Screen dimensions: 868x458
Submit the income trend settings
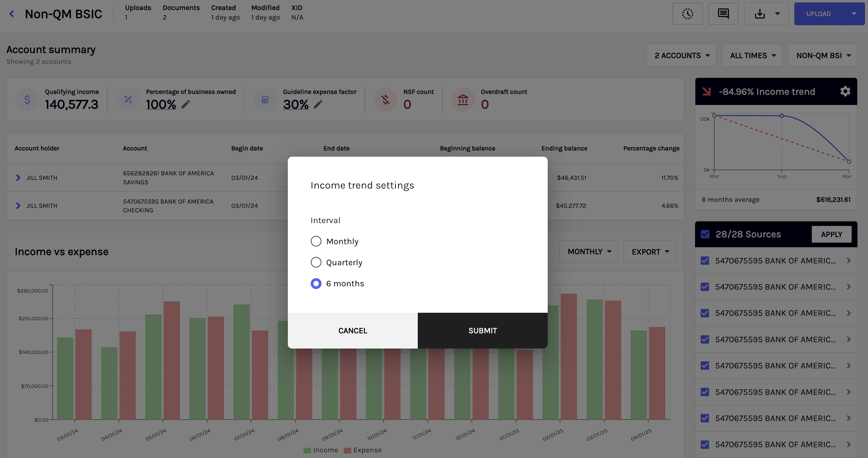[x=482, y=330]
